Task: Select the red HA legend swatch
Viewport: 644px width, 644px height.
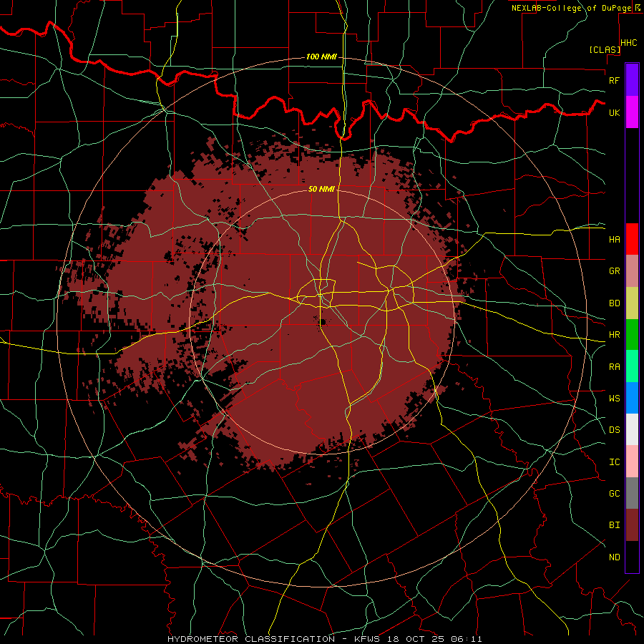Action: click(632, 239)
